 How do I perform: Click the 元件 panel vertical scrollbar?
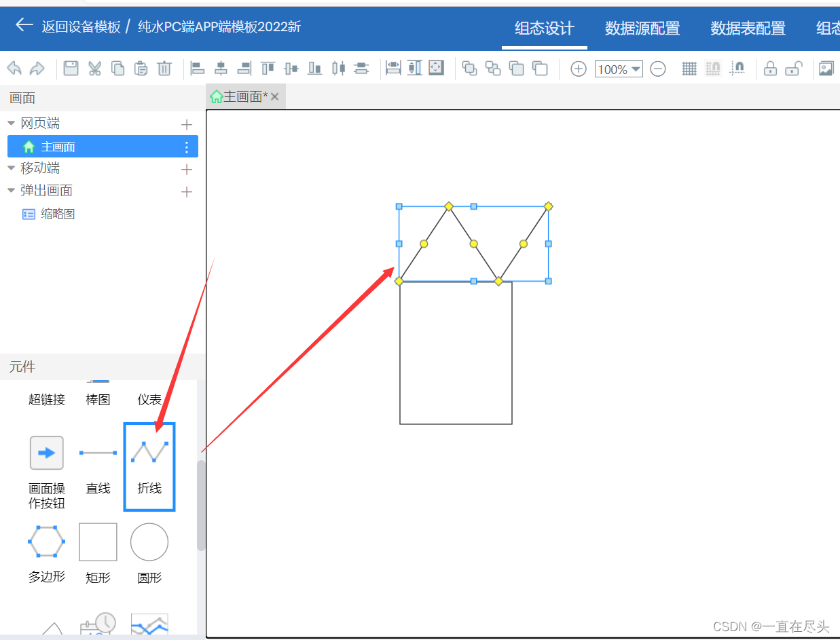pos(201,506)
